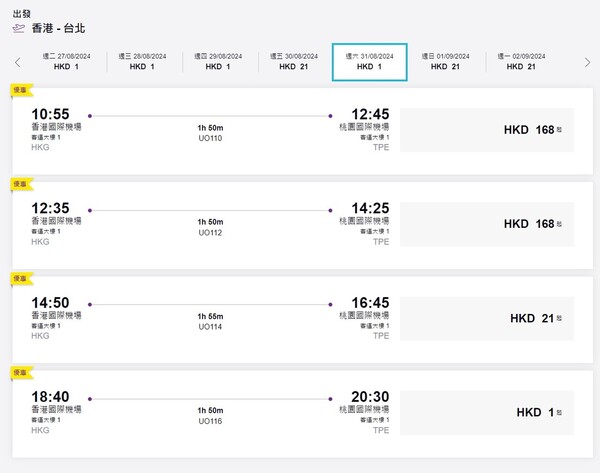This screenshot has height=473, width=600.
Task: Switch to the 29/08/2024 date tab
Action: 218,61
